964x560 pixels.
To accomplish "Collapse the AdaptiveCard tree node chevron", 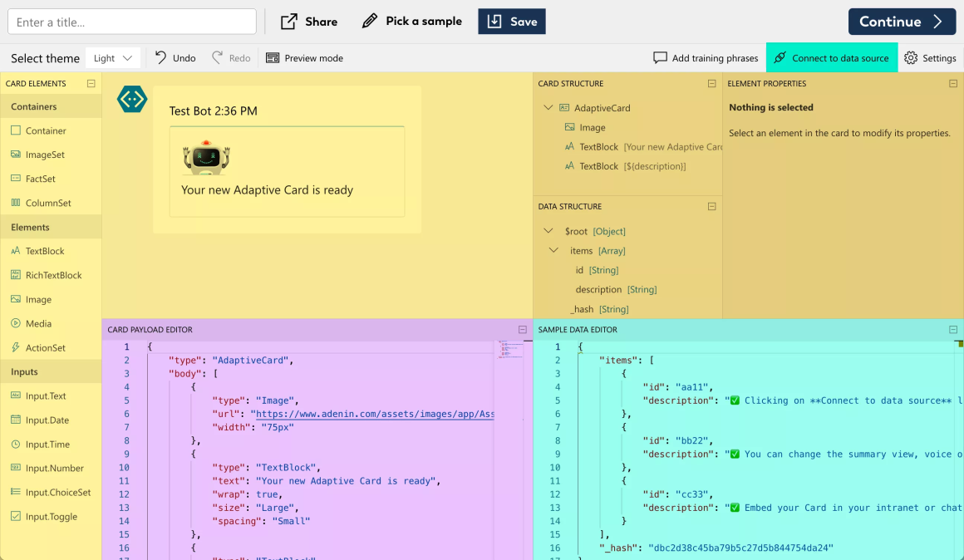I will pos(548,107).
